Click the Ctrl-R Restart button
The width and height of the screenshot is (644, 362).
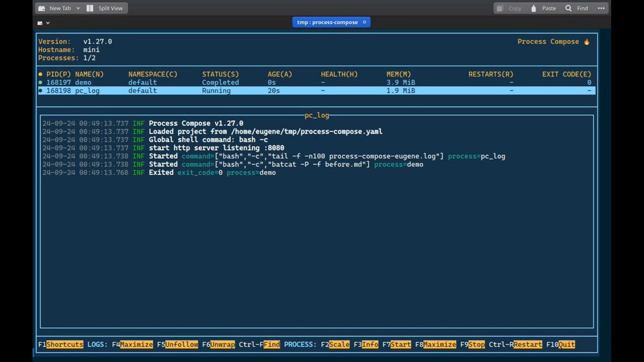[516, 344]
